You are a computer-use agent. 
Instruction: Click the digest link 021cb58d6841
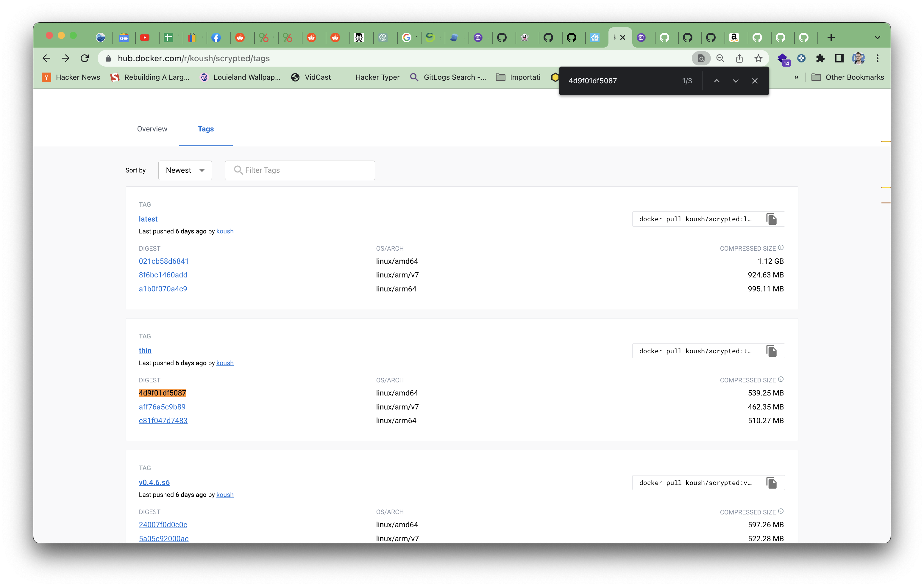[163, 261]
